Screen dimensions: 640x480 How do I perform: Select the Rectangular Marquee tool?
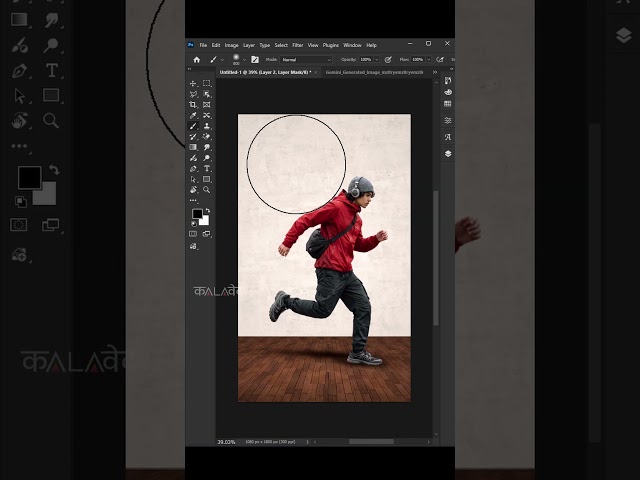(207, 83)
